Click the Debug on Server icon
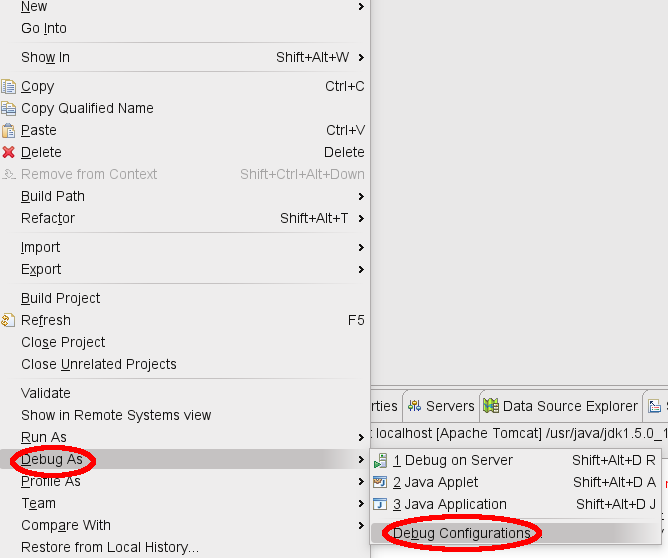671x558 pixels. (x=380, y=461)
